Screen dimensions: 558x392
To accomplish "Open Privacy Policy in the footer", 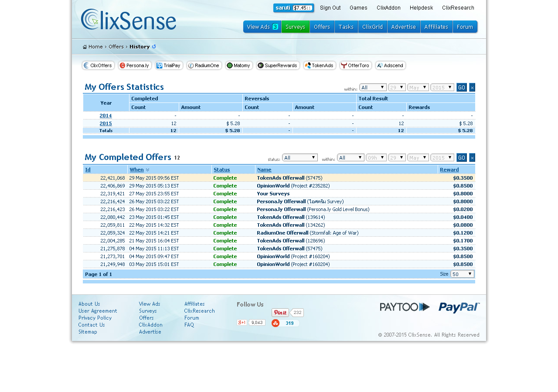I will (x=95, y=318).
